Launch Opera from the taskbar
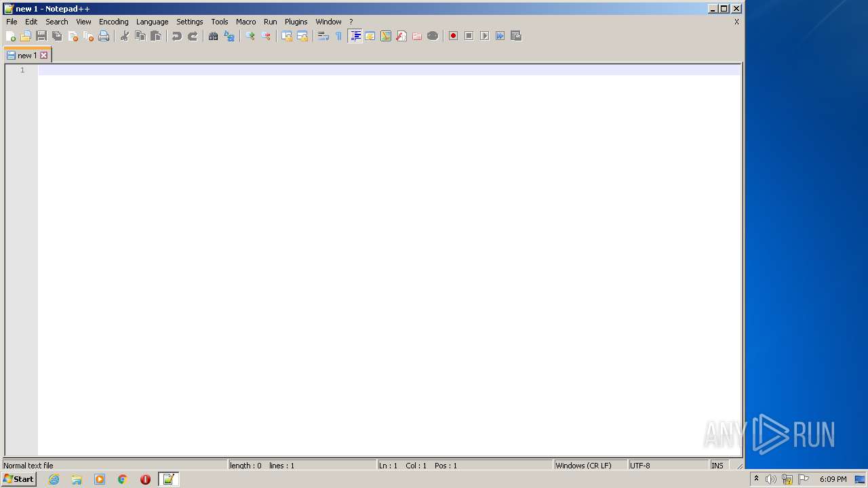868x488 pixels. pyautogui.click(x=145, y=479)
